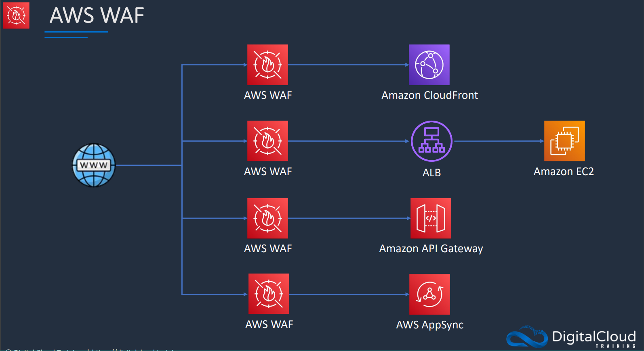Click the AWS WAF icon pointing to API Gateway
The image size is (644, 351).
point(267,218)
